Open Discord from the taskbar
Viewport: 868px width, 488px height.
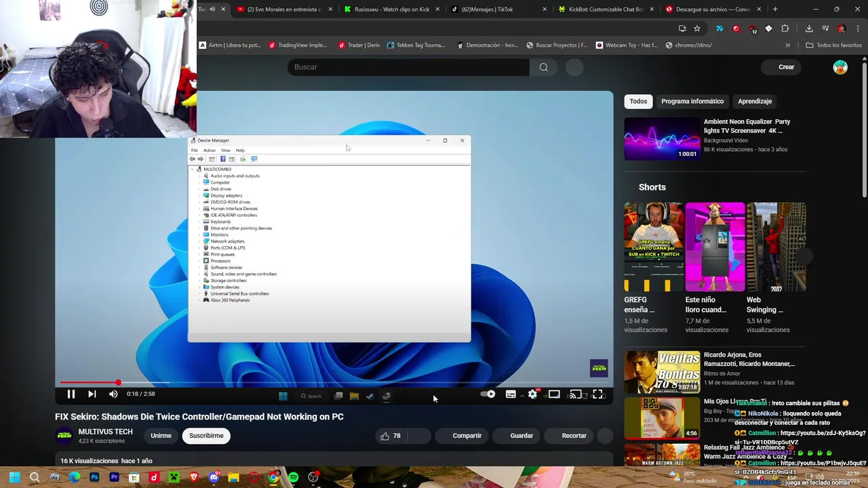click(x=214, y=478)
